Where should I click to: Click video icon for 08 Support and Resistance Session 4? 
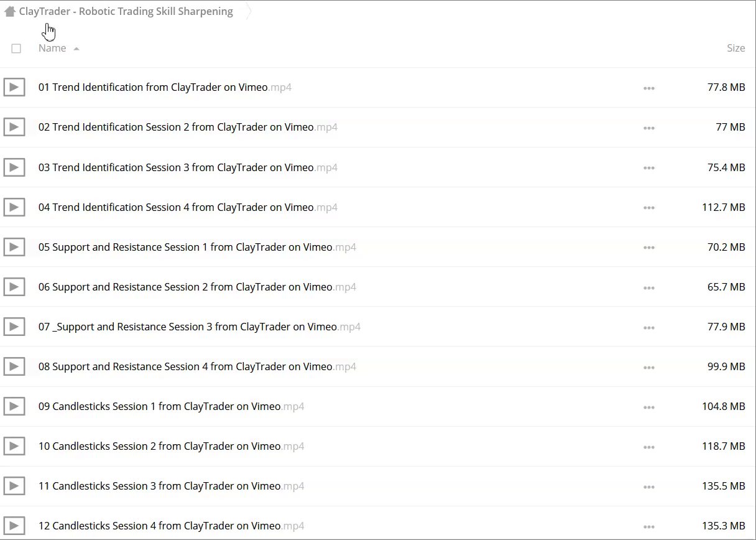(x=14, y=366)
